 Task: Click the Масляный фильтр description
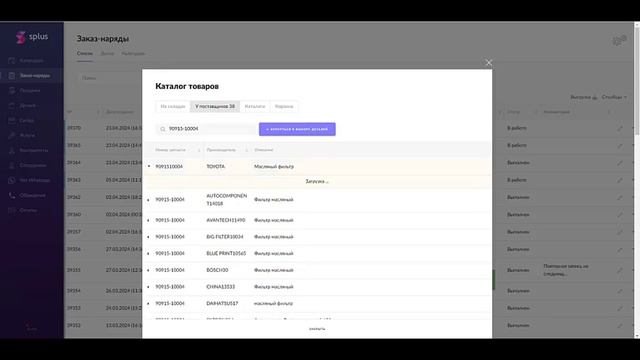click(274, 167)
